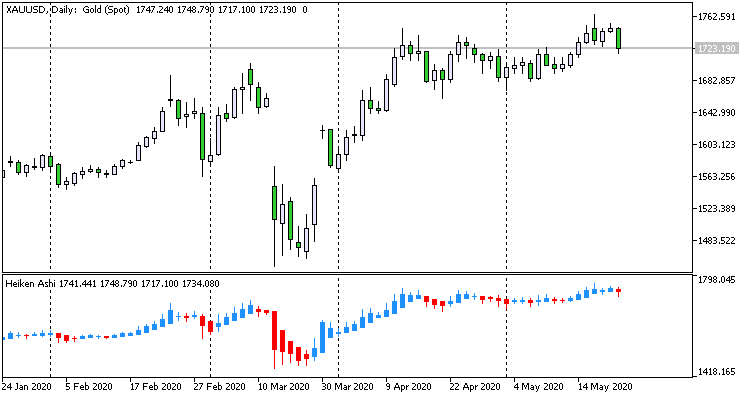Click the 27 Feb 2020 date label
Screen dimensions: 750x398
point(220,387)
